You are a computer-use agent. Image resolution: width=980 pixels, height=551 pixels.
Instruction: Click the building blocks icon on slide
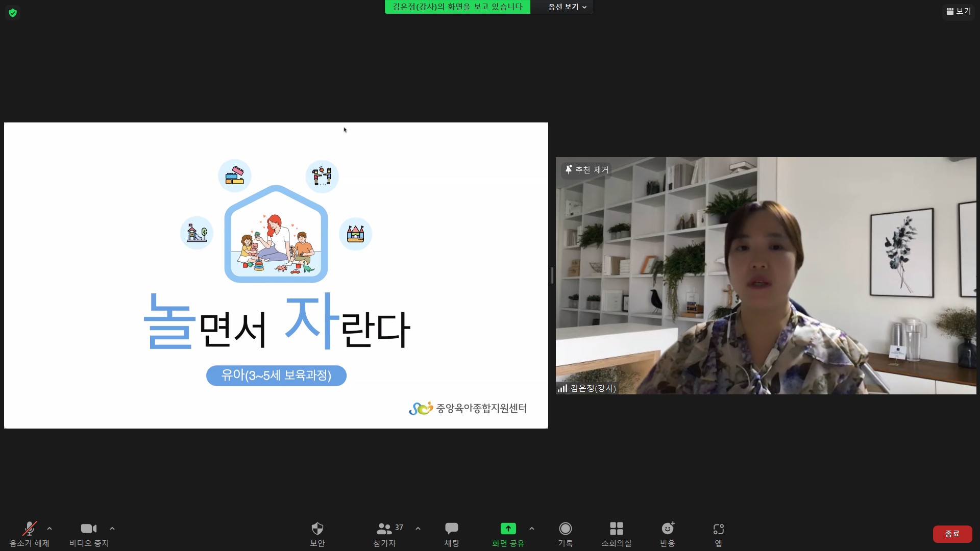coord(235,176)
